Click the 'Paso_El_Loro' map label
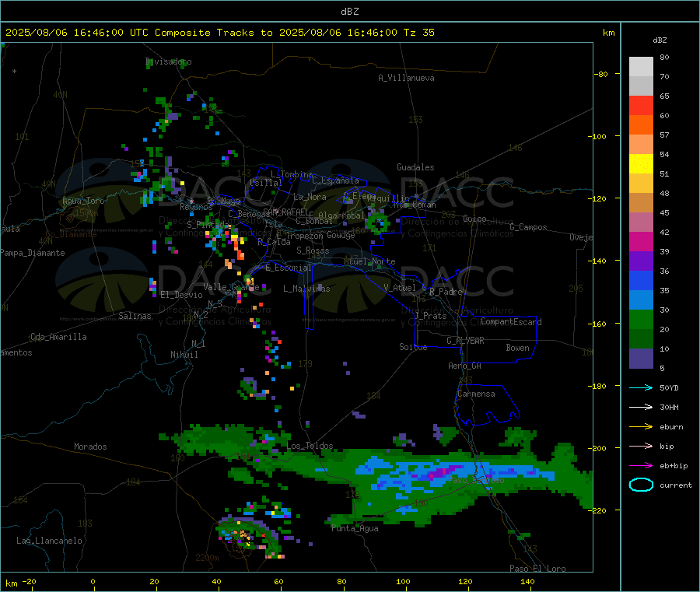 point(538,569)
